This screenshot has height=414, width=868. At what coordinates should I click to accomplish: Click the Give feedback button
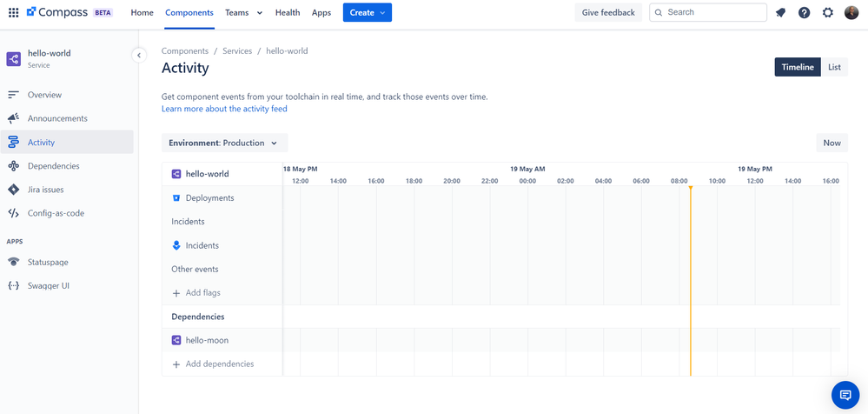[608, 12]
